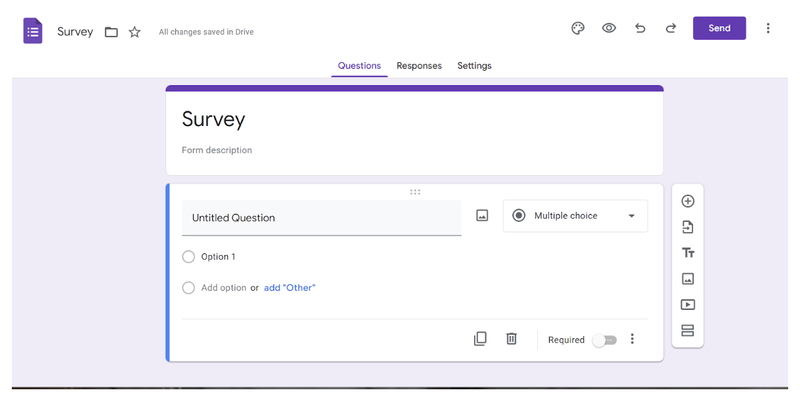800x395 pixels.
Task: Edit the Option 1 text
Action: 218,257
